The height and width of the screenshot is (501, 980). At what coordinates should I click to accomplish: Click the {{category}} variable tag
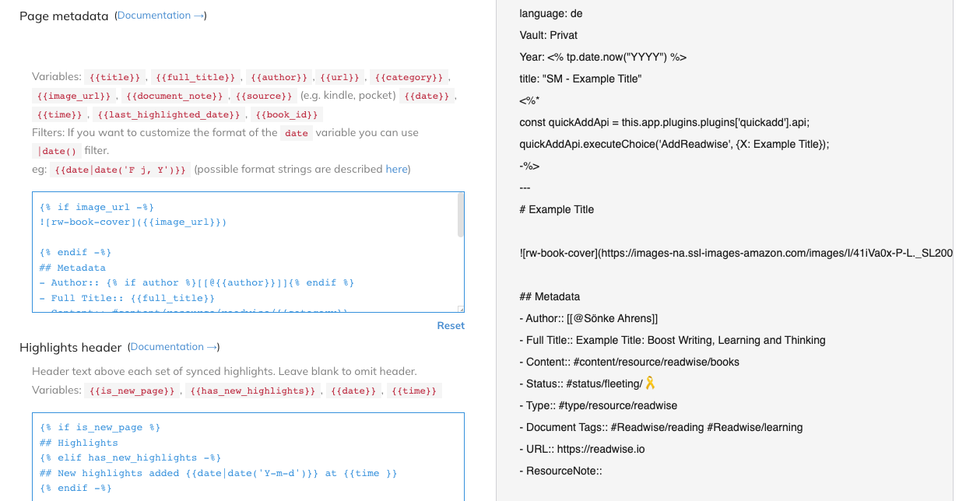pos(409,77)
